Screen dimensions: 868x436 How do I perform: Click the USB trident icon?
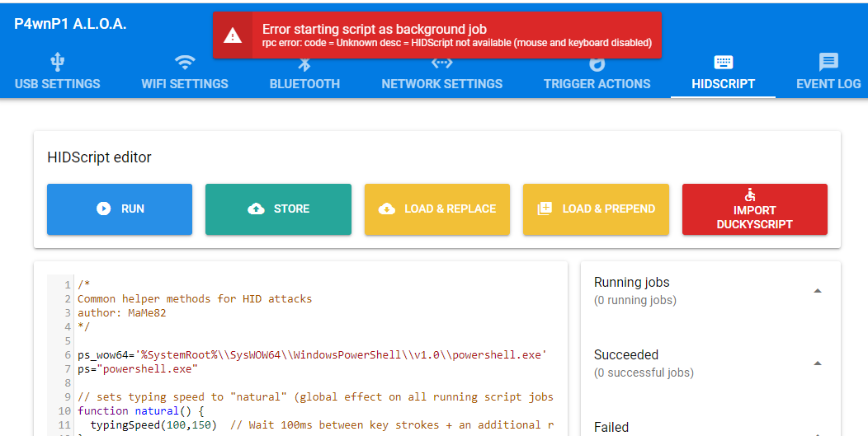pyautogui.click(x=58, y=62)
